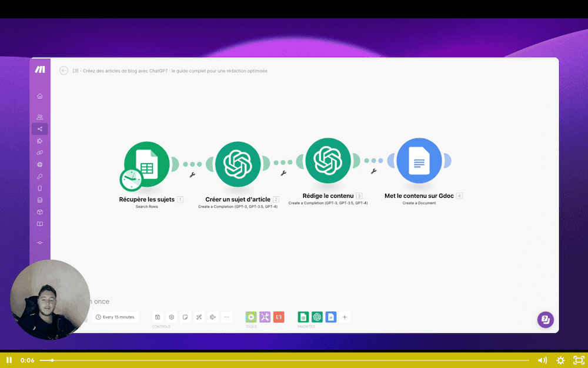Open the Google Docs 'Met le contenu sur Gdoc' module
This screenshot has width=588, height=368.
pos(419,161)
